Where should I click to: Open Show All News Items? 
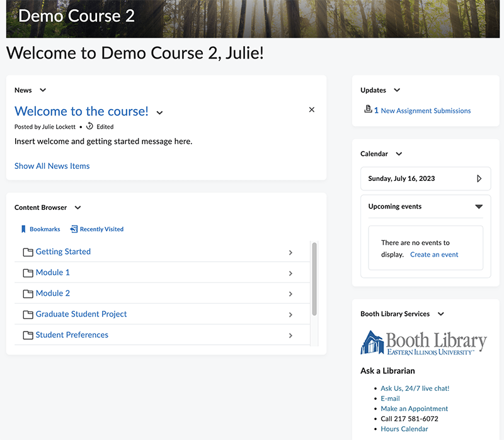[x=52, y=166]
